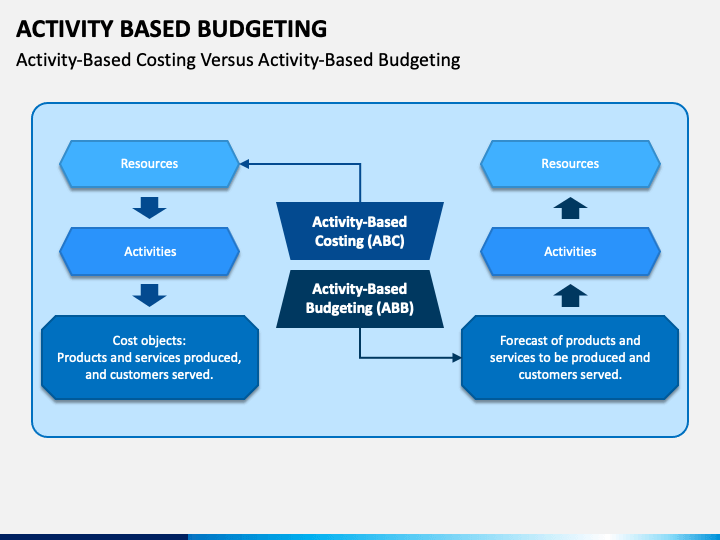Click the right Activities hexagon
Image resolution: width=720 pixels, height=540 pixels.
point(570,251)
